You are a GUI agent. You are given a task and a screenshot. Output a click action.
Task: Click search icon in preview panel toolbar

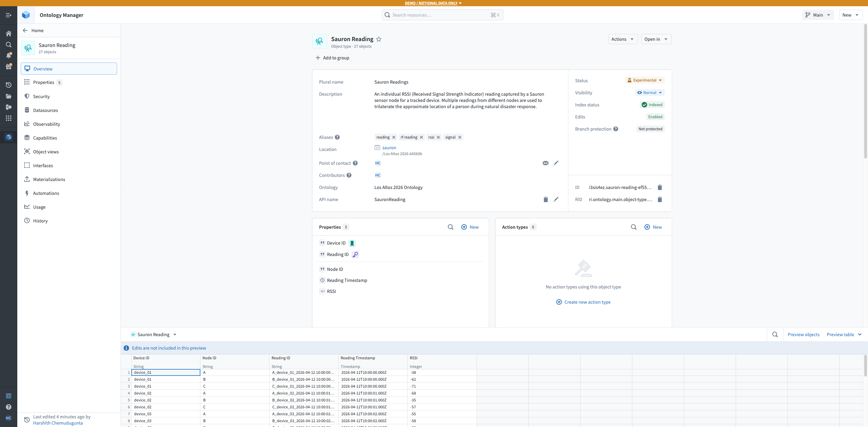coord(775,334)
